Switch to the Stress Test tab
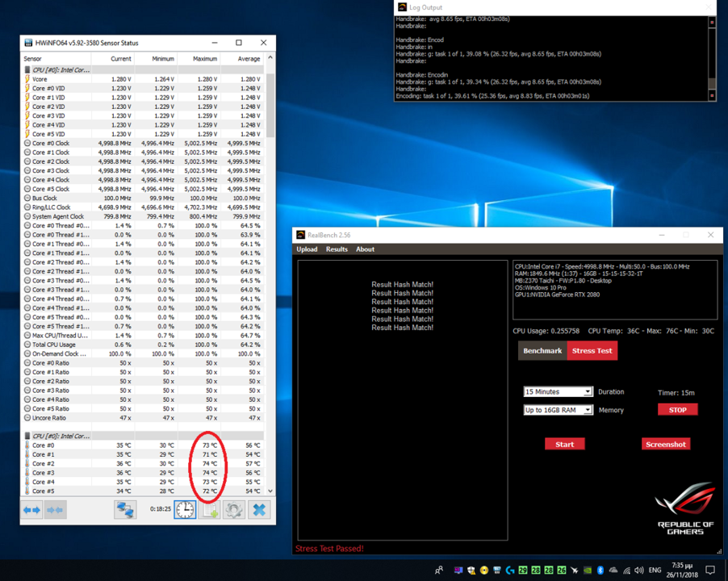This screenshot has height=581, width=728. tap(592, 351)
